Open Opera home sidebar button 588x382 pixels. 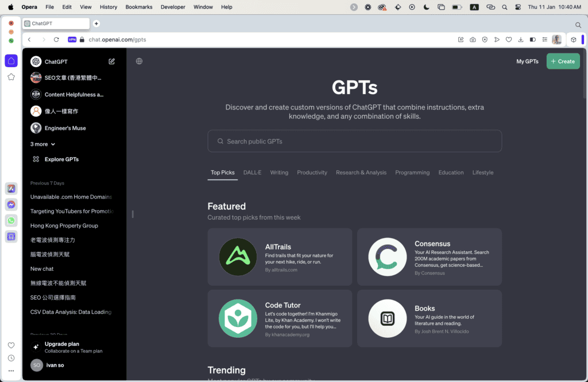[11, 61]
